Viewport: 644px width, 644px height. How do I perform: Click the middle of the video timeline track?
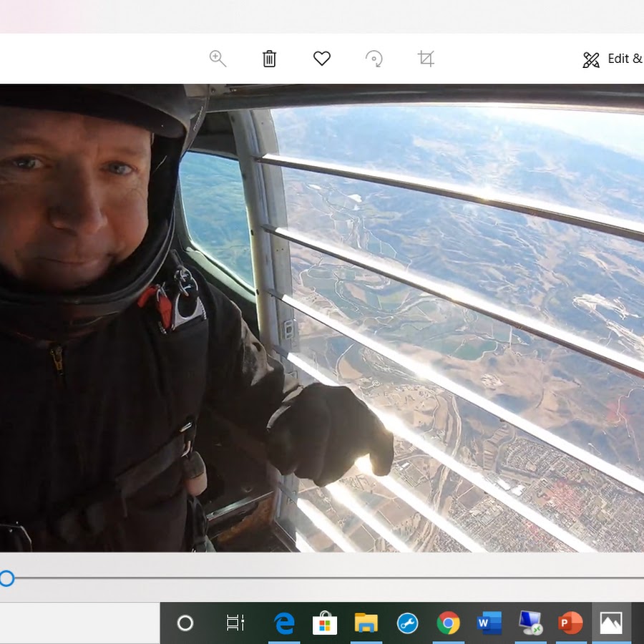pos(322,578)
